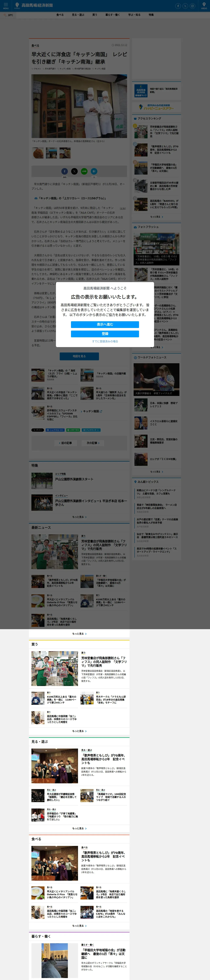This screenshot has width=210, height=980.
Task: Click the 地図を見る button
Action: pyautogui.click(x=79, y=356)
